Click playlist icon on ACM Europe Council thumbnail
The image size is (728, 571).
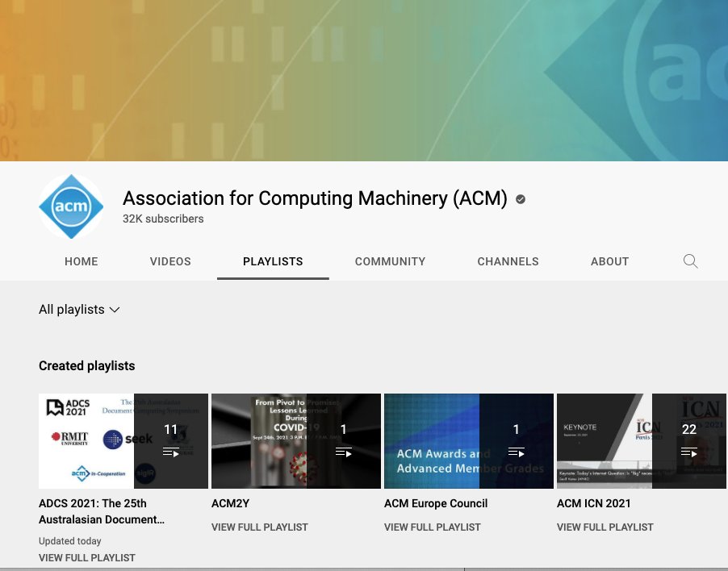pyautogui.click(x=517, y=452)
